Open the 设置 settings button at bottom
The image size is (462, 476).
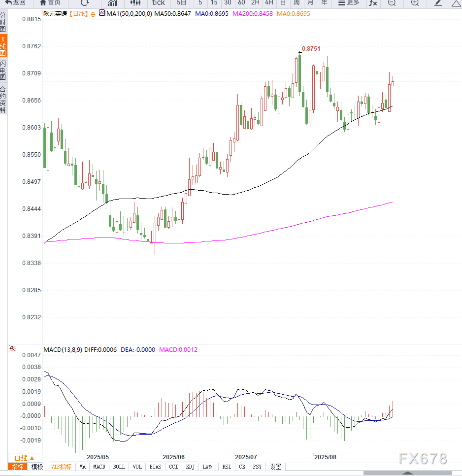coord(276,467)
